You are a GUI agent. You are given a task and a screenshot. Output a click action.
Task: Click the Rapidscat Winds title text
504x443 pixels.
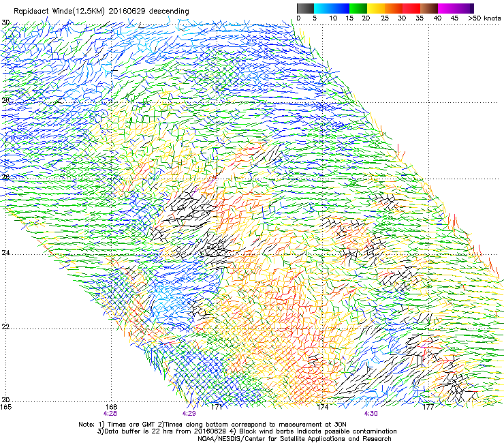[x=101, y=11]
